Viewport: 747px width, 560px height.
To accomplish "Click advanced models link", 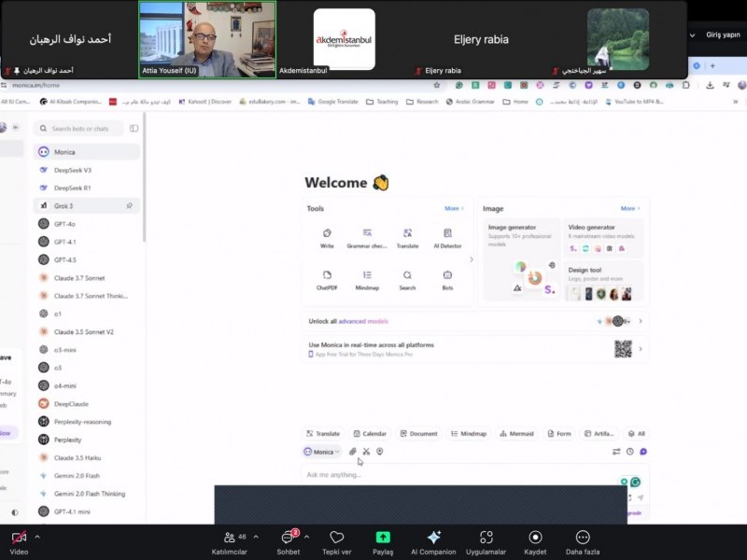I will click(363, 321).
